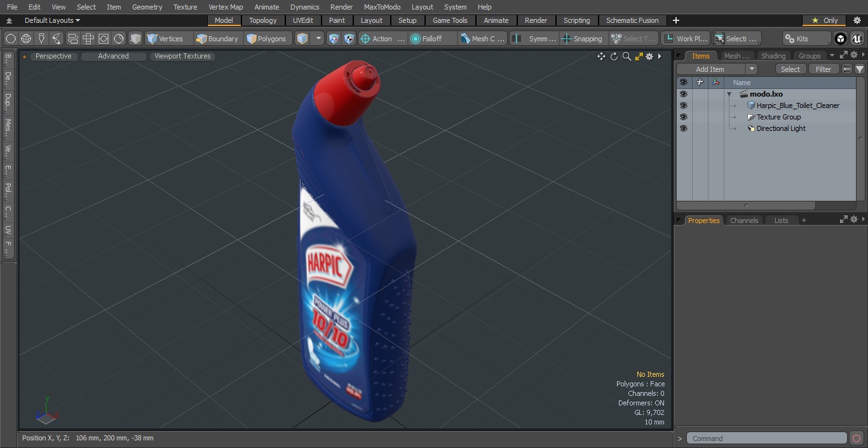Click the Viewport Textures button

[x=182, y=56]
